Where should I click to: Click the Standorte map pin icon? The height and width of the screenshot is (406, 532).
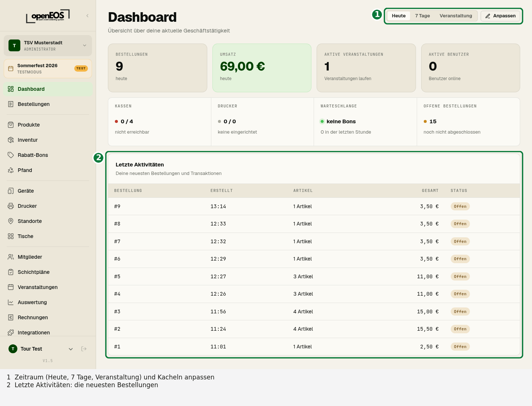(11, 221)
